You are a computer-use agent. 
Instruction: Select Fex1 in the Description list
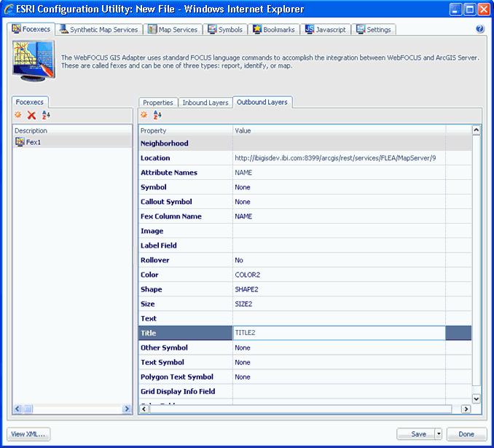[72, 142]
